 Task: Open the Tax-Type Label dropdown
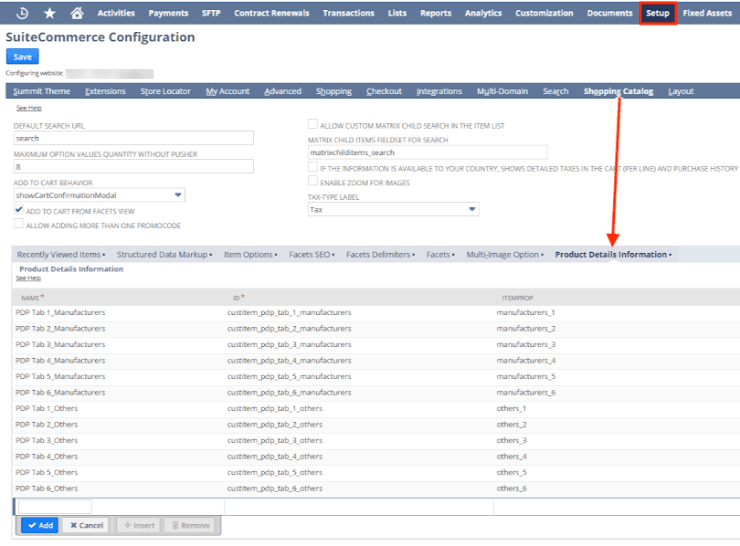(393, 210)
